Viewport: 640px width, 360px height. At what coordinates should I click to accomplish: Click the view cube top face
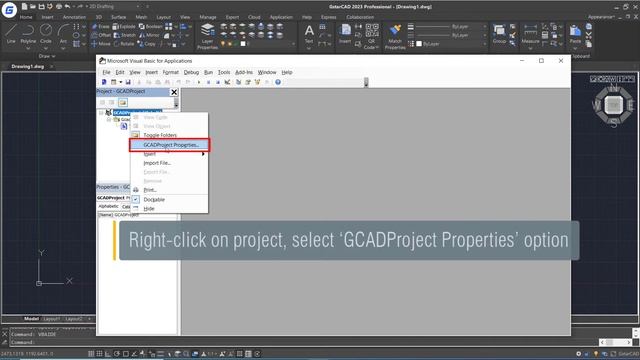click(613, 105)
